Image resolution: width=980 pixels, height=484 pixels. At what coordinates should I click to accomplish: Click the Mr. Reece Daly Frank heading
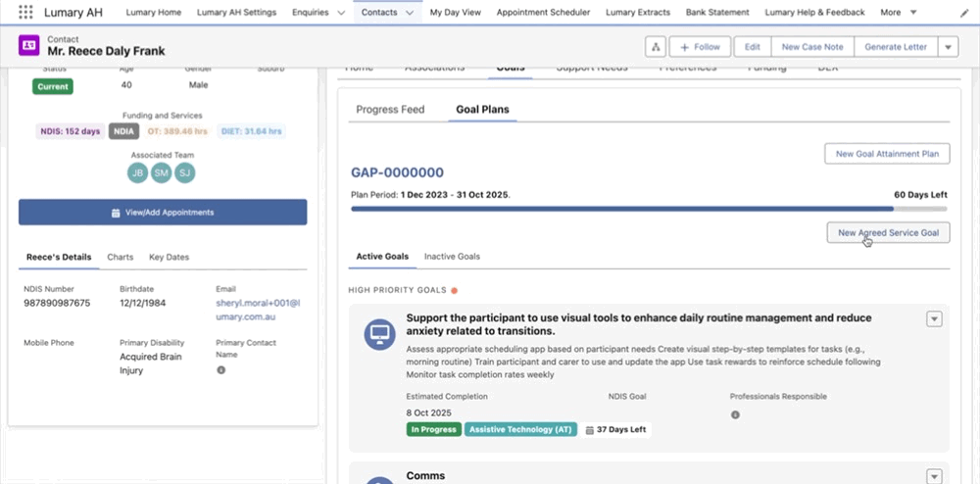[106, 51]
